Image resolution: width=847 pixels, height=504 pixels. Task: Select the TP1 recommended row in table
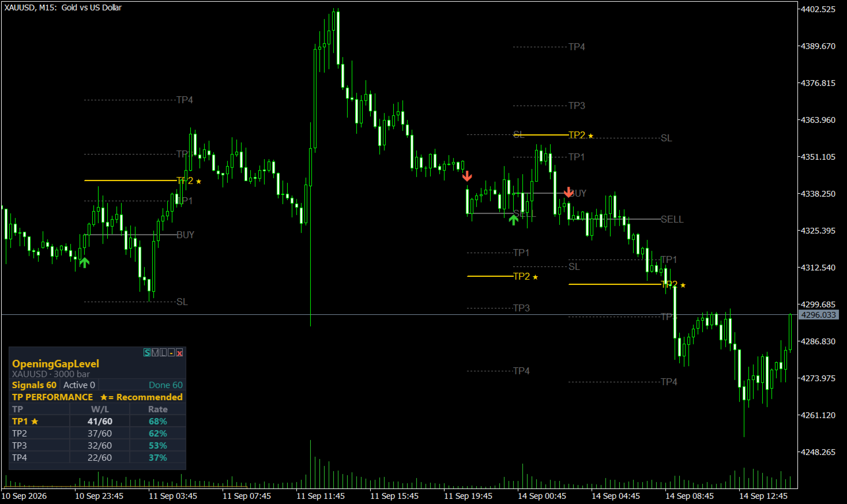click(x=98, y=422)
